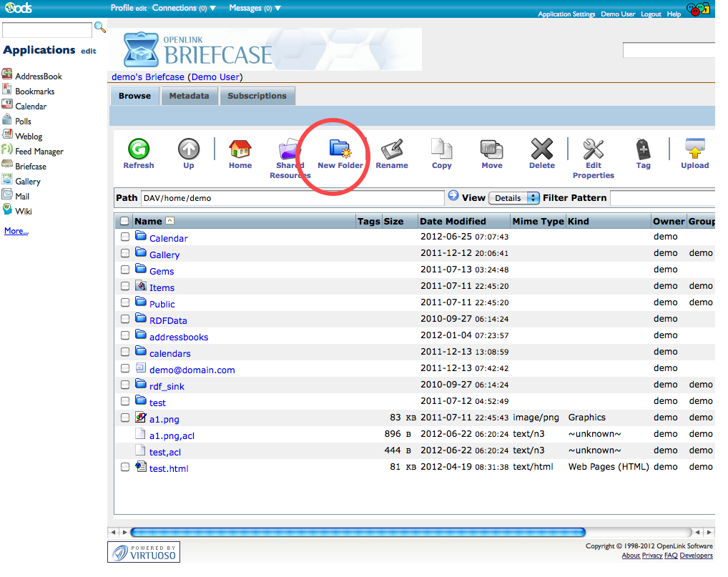Click the Tag toolbar icon

643,149
